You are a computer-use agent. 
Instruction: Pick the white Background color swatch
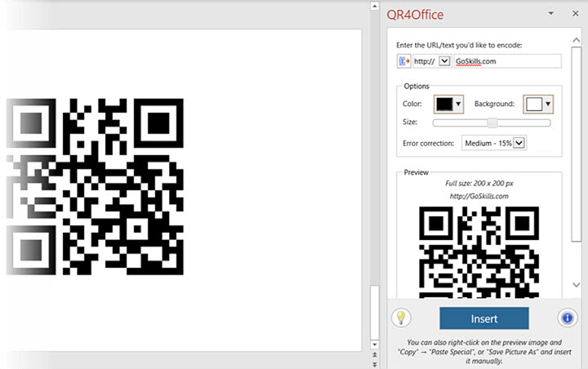tap(534, 104)
